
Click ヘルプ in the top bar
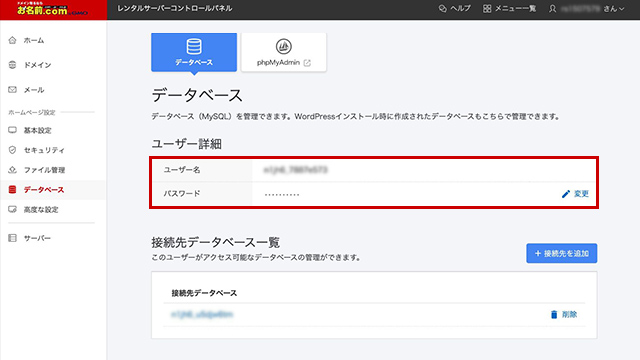click(460, 9)
